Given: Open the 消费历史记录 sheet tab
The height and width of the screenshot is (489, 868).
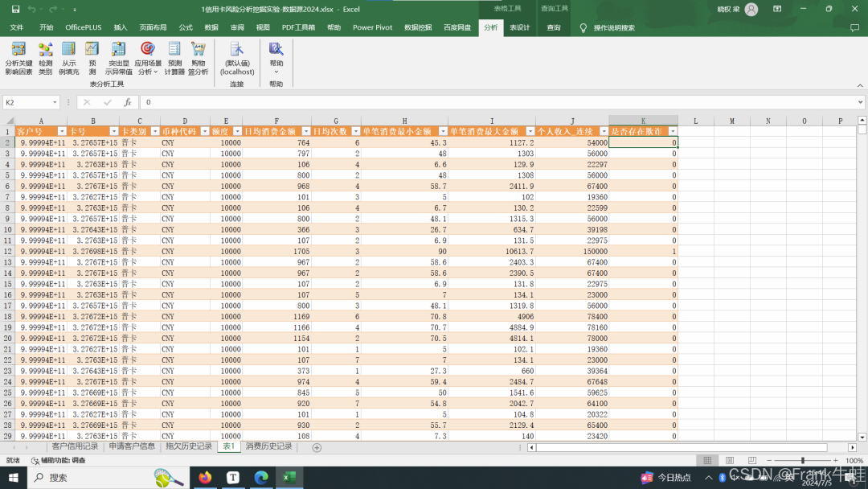Looking at the screenshot, I should pos(268,447).
